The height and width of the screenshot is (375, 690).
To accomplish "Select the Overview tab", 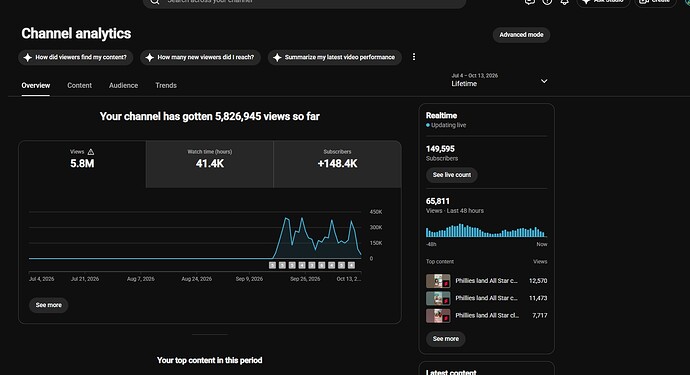I will point(36,85).
